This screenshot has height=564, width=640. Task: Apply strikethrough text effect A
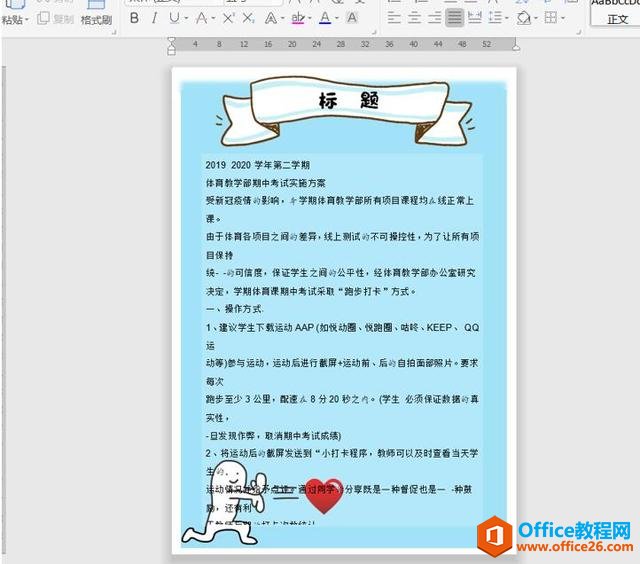tap(201, 18)
